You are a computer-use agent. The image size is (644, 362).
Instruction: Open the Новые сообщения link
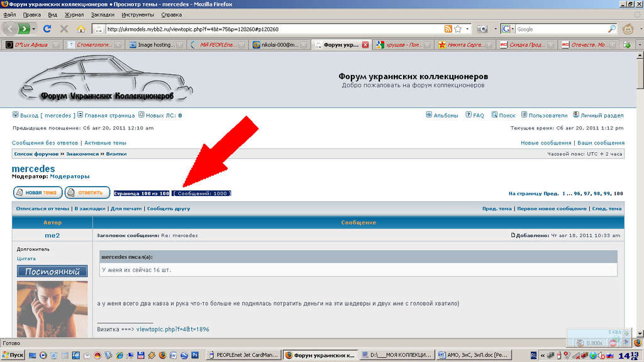546,143
